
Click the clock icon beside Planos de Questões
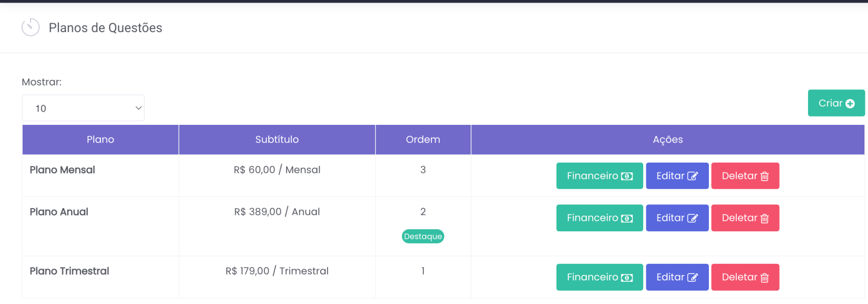(30, 27)
